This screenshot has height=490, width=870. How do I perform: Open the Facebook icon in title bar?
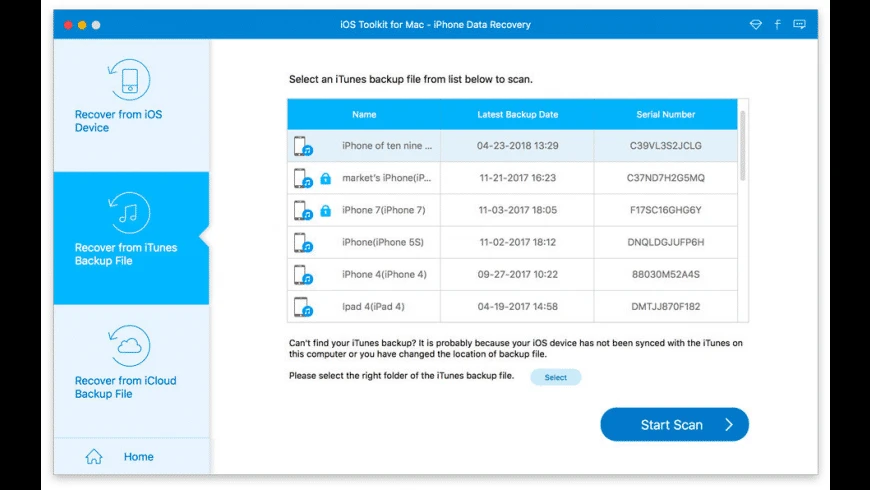pos(777,24)
